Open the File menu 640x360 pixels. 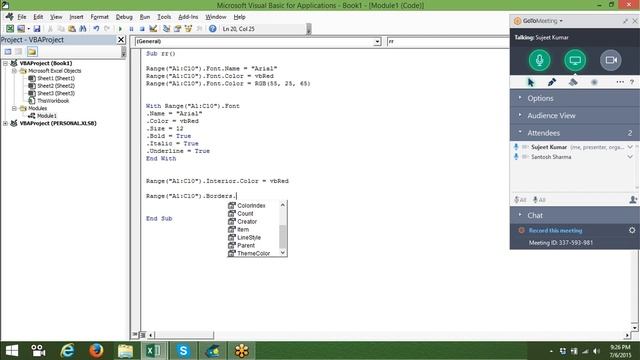click(x=22, y=17)
